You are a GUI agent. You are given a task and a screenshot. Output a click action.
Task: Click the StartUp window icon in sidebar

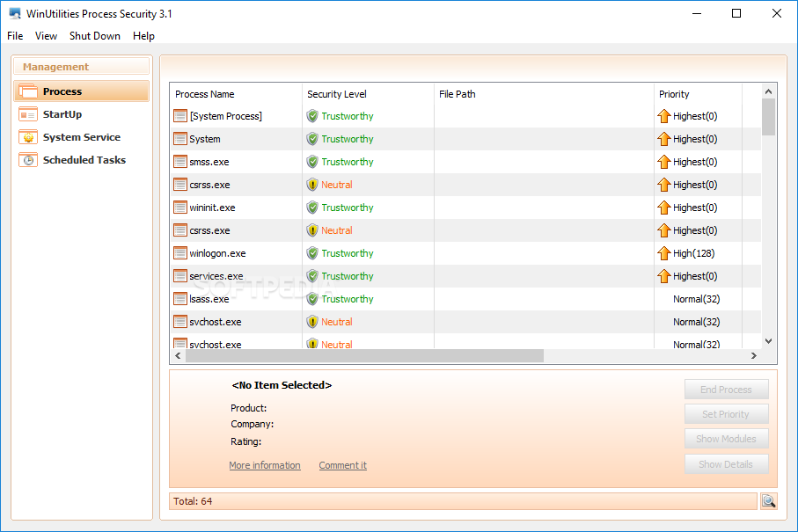[x=28, y=114]
